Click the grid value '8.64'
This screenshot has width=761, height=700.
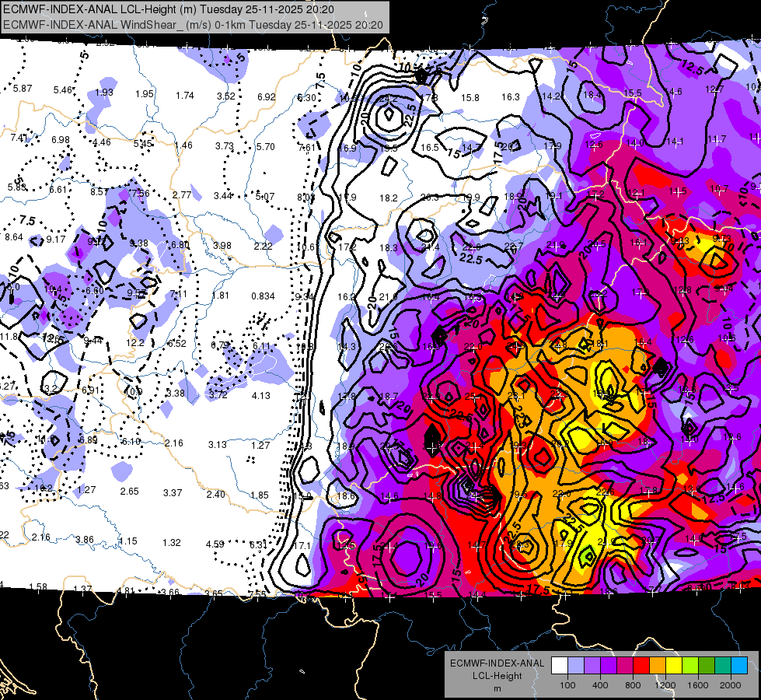click(x=13, y=237)
